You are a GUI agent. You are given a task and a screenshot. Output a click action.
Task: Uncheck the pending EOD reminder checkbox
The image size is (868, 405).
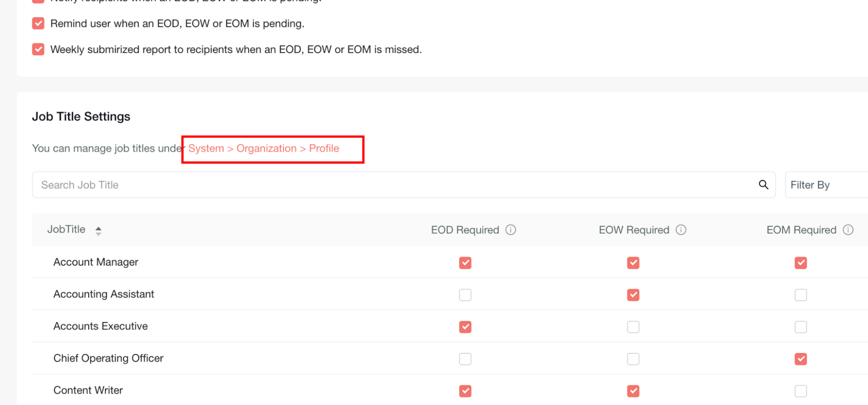click(38, 23)
